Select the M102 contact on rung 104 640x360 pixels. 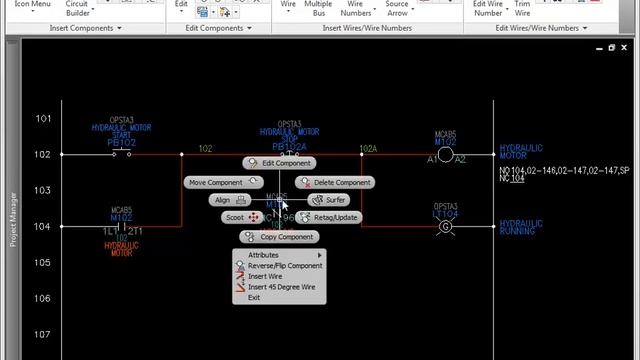pos(121,227)
